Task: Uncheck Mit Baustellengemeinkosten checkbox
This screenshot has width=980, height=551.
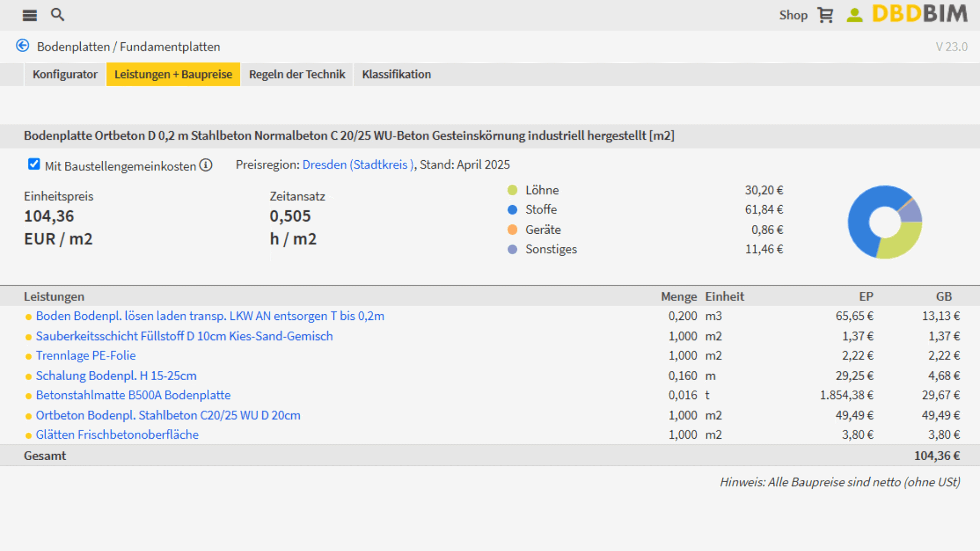Action: coord(34,164)
